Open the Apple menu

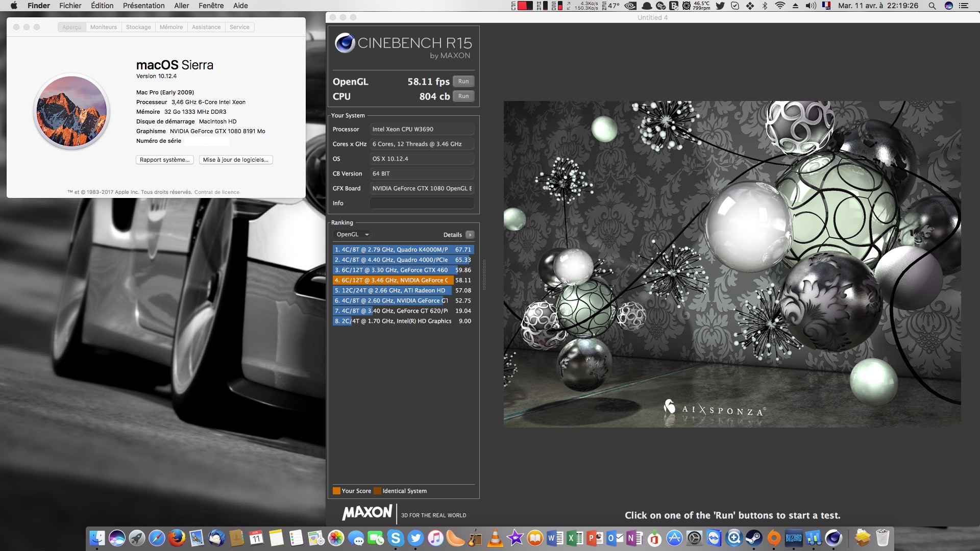(14, 6)
